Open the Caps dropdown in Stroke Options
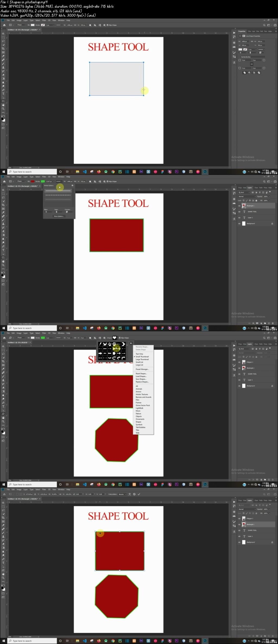This screenshot has height=644, width=278. (x=58, y=212)
